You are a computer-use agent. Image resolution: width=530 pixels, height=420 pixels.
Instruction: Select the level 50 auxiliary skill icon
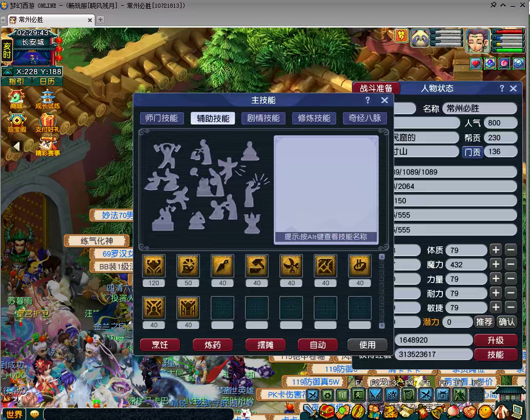tap(188, 266)
